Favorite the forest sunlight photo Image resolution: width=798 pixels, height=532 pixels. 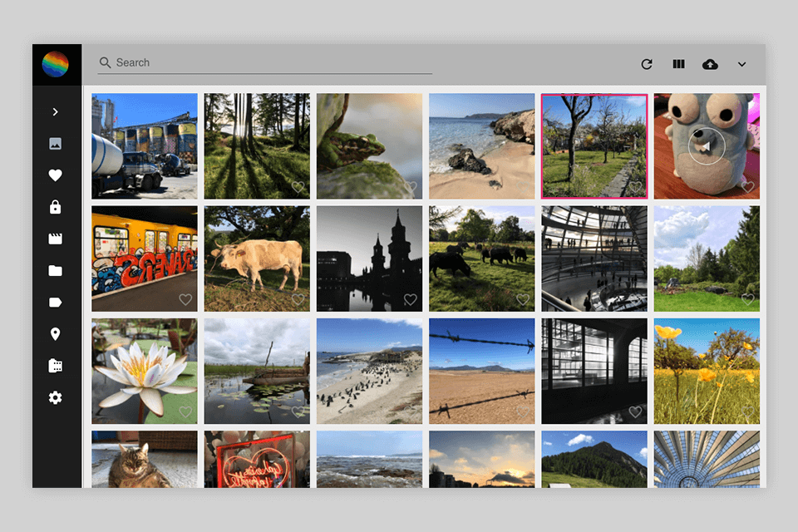click(298, 187)
